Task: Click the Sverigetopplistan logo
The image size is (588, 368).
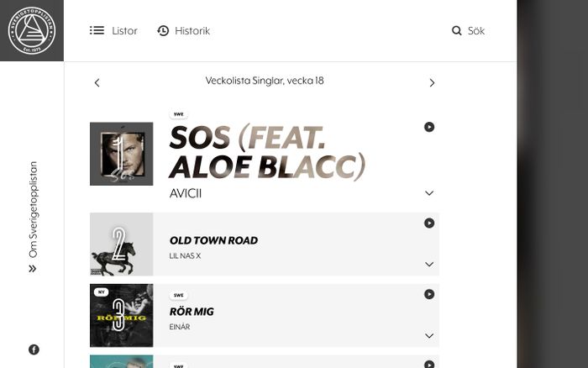Action: 32,30
